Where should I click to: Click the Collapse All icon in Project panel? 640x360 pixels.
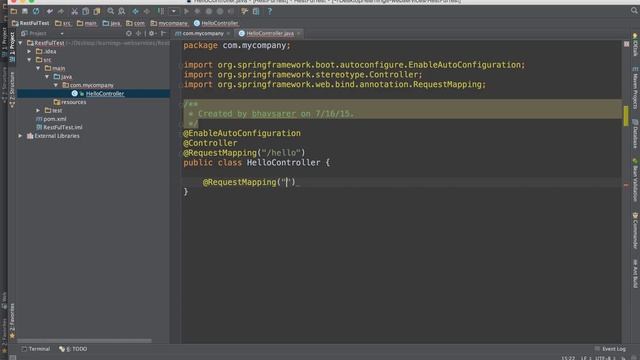[139, 33]
